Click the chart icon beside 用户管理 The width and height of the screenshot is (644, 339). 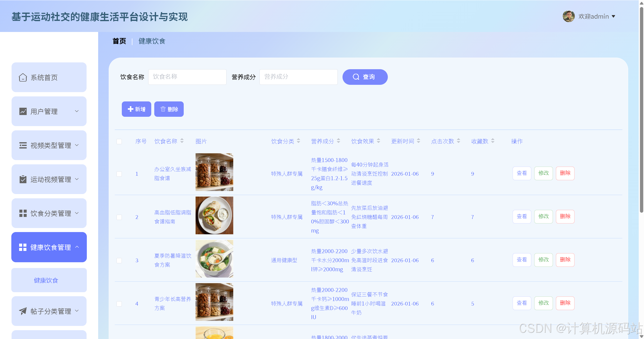click(23, 111)
